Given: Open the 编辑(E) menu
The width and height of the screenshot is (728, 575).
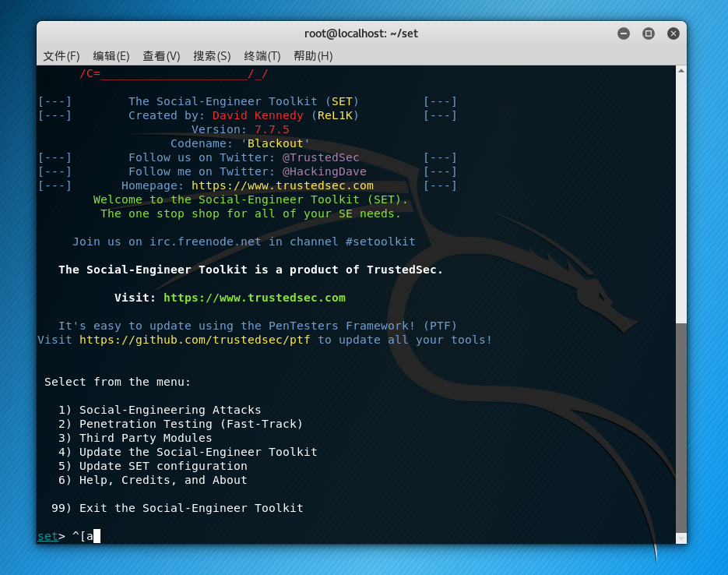Looking at the screenshot, I should tap(111, 56).
